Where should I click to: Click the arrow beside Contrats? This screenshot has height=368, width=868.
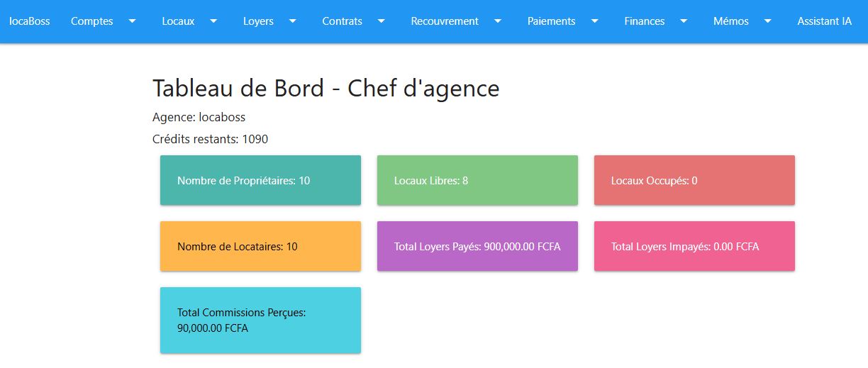(x=382, y=21)
